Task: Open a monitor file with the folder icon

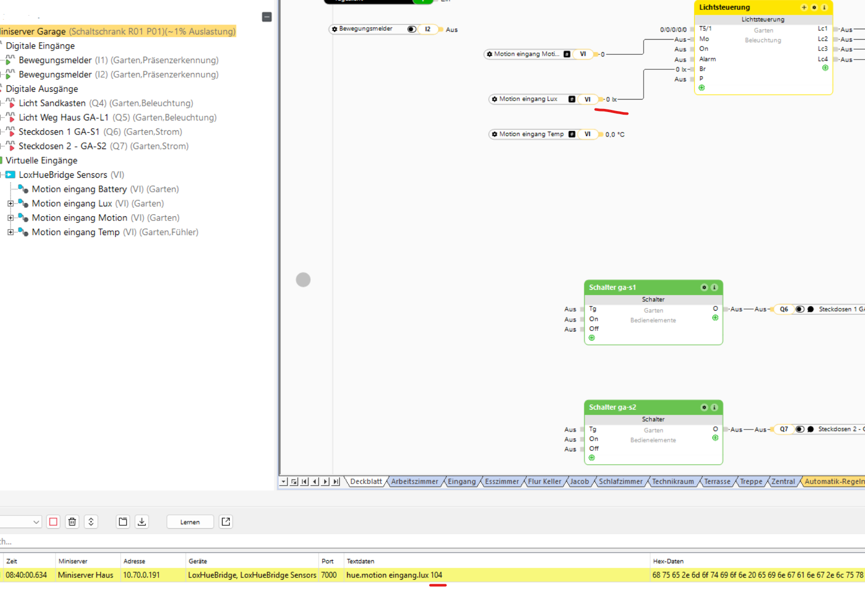Action: (123, 522)
